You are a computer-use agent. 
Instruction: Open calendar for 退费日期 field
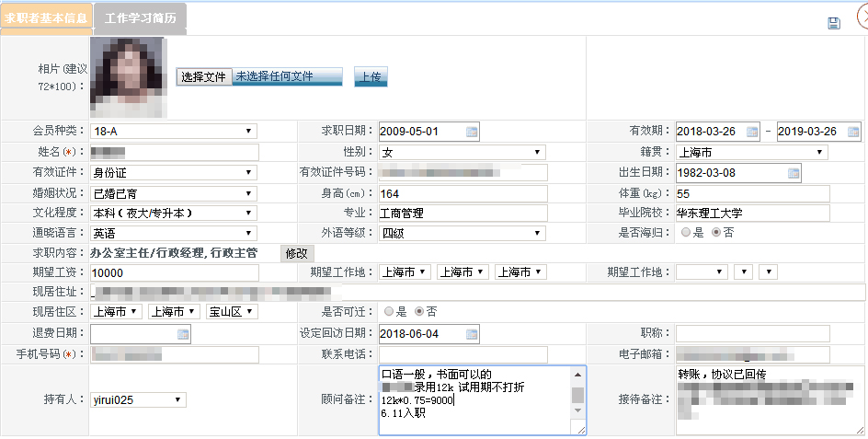coord(183,334)
